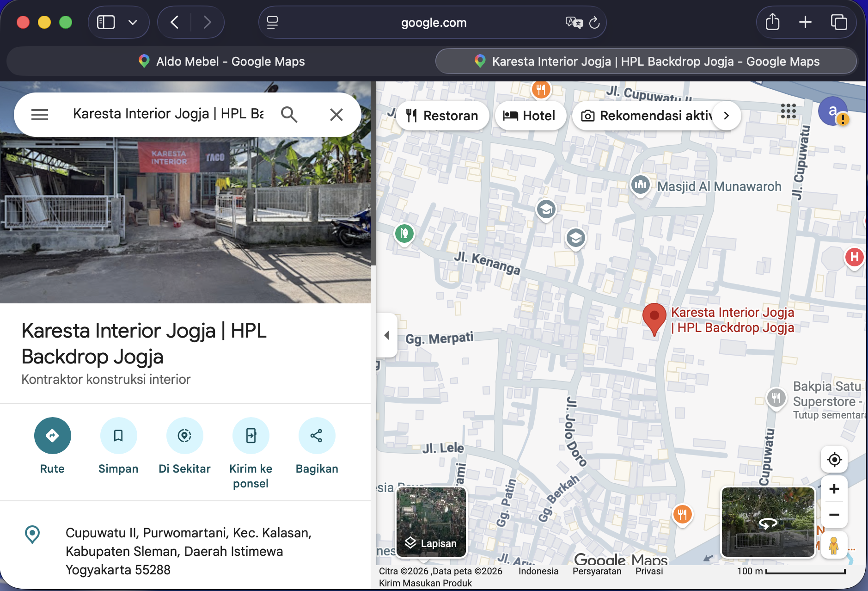Screen dimensions: 868x591
Task: Click the address location pin icon
Action: click(x=32, y=534)
